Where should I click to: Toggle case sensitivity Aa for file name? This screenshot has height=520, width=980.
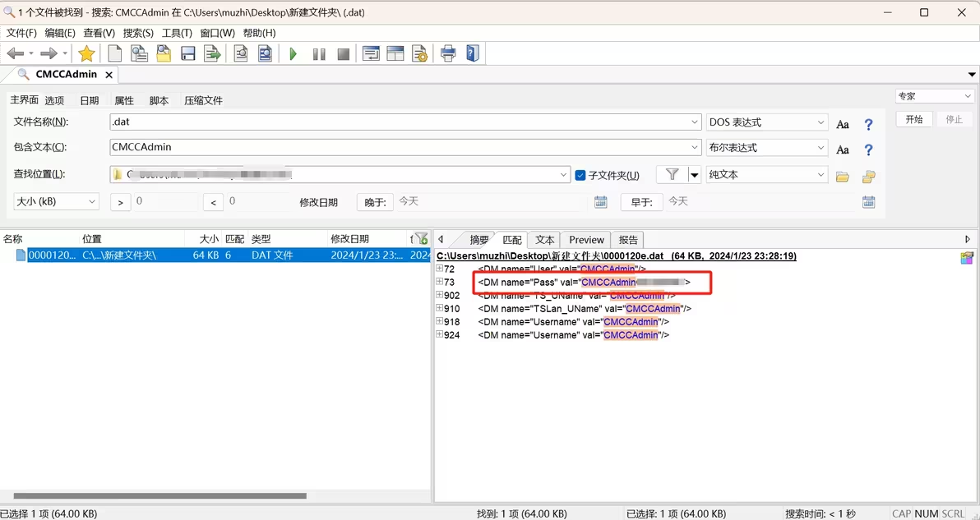coord(843,125)
